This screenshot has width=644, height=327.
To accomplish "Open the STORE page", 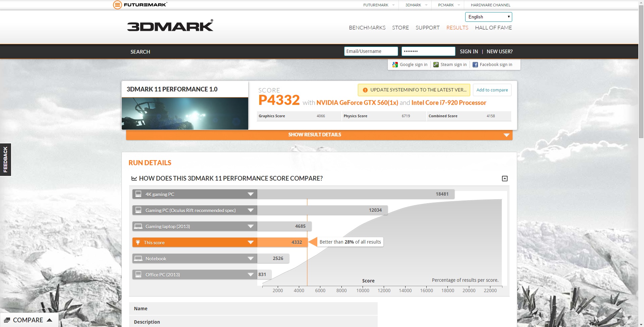I will [400, 28].
